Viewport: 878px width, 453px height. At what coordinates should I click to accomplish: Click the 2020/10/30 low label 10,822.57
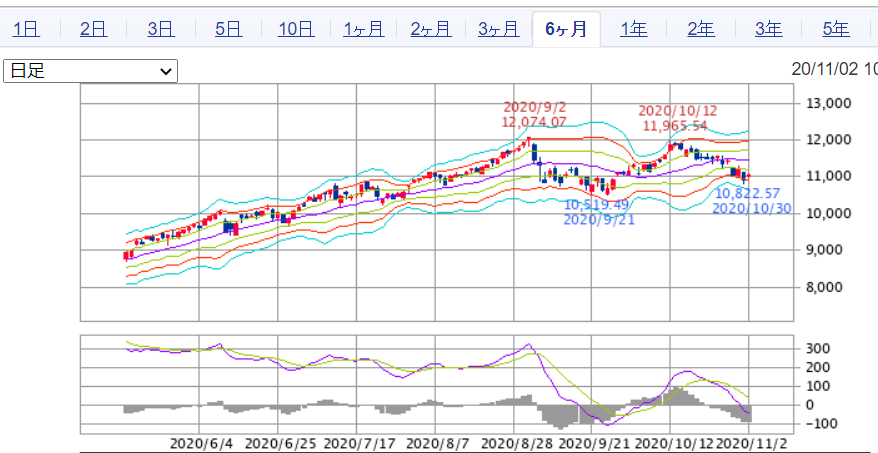point(746,192)
